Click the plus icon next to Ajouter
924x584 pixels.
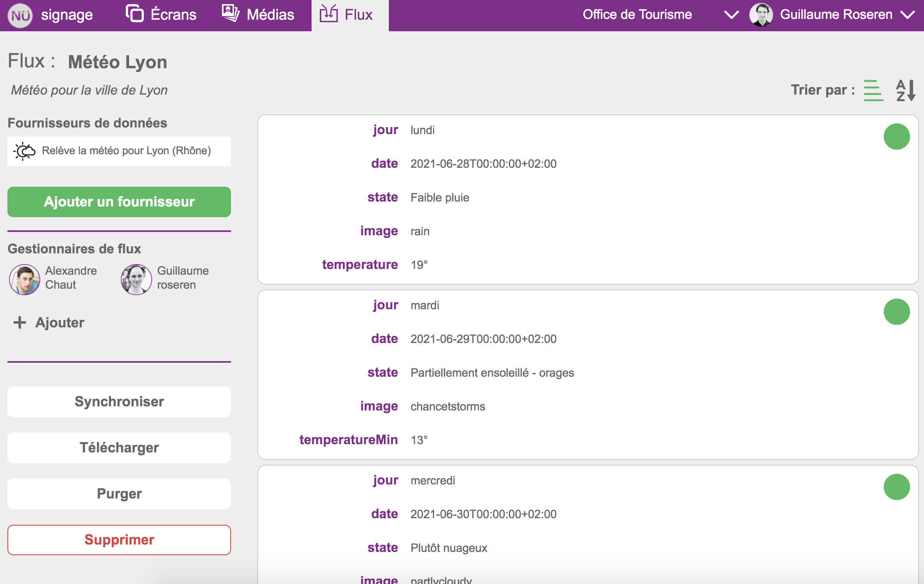(19, 322)
